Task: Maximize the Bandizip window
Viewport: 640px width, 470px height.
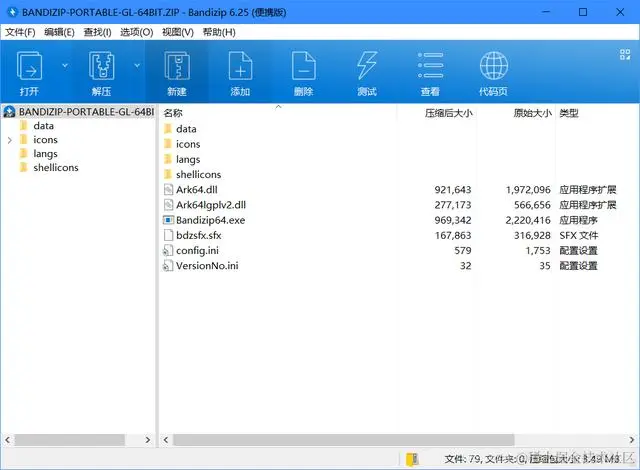Action: pyautogui.click(x=583, y=12)
